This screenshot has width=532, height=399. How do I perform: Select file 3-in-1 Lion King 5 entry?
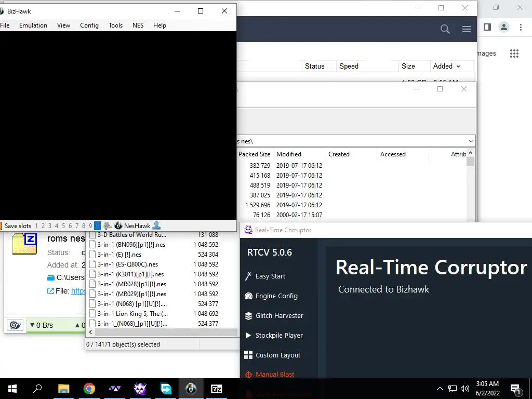[x=132, y=313]
